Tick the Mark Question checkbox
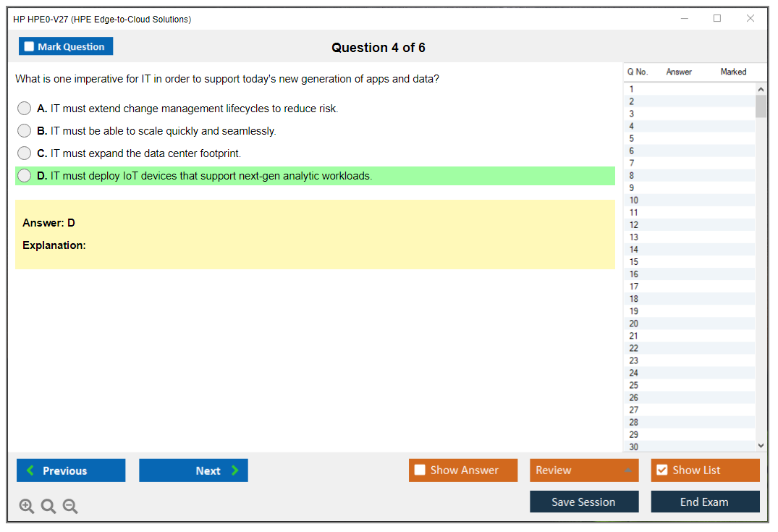The image size is (778, 532). [29, 47]
